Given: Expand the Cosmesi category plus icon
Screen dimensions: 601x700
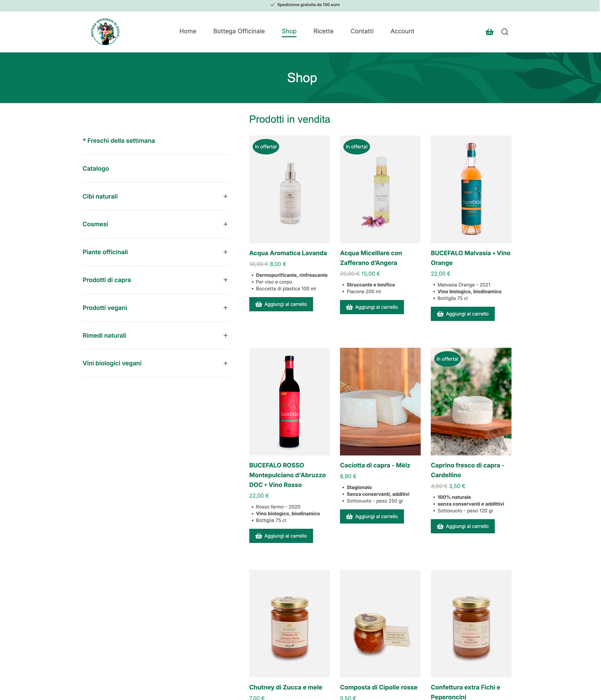Looking at the screenshot, I should click(x=225, y=224).
